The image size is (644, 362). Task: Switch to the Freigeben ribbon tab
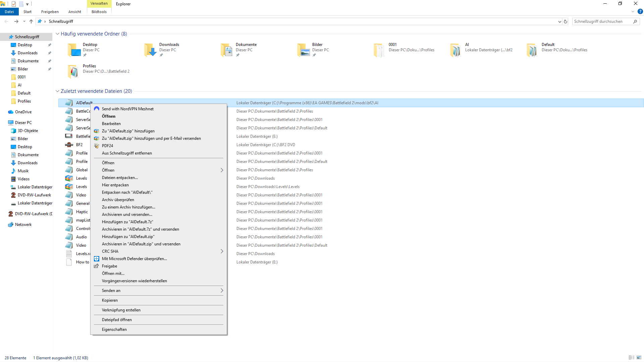(50, 12)
